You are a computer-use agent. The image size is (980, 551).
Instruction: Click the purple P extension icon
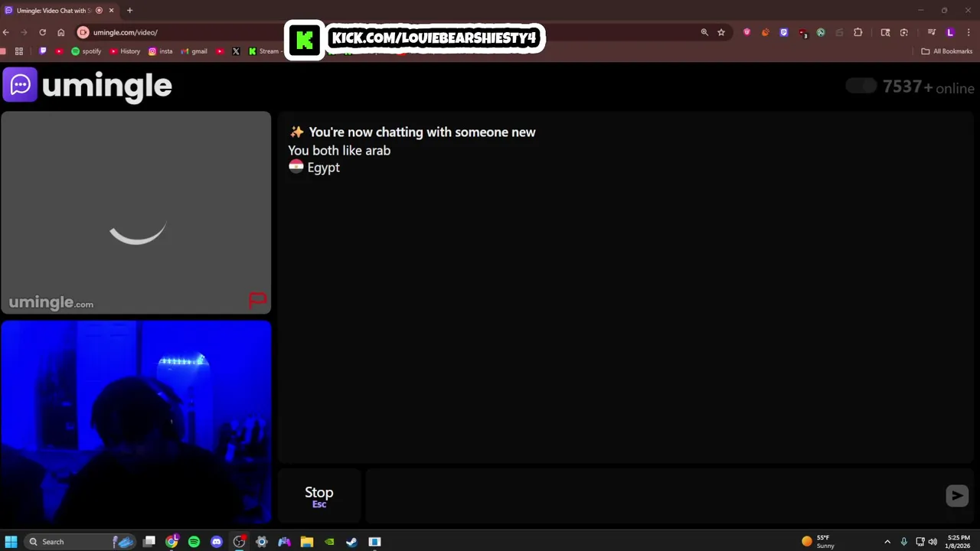coord(783,32)
